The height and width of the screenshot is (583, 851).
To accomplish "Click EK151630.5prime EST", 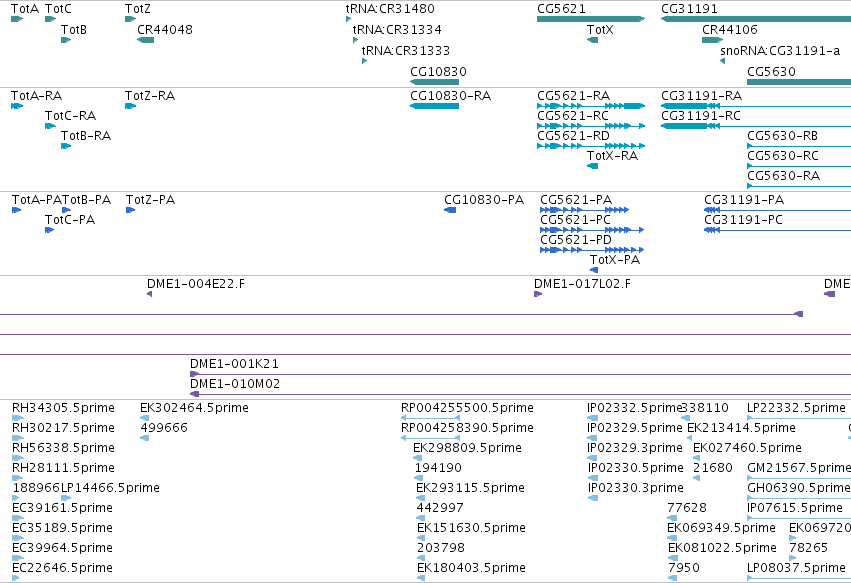I will [x=421, y=538].
